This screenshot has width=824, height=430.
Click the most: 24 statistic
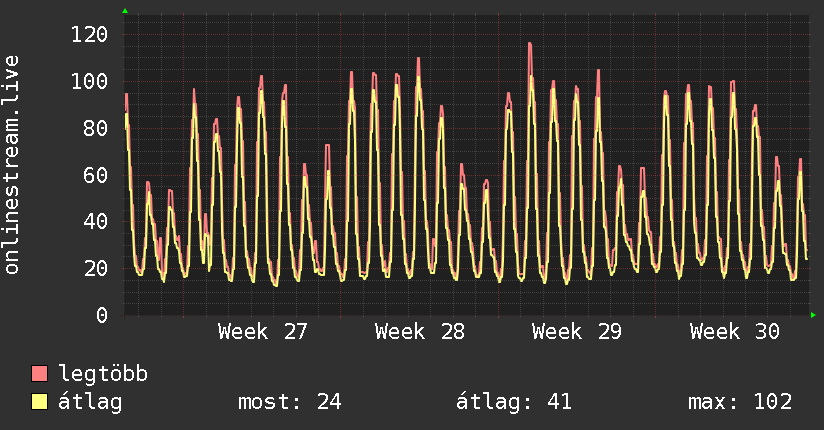[290, 402]
